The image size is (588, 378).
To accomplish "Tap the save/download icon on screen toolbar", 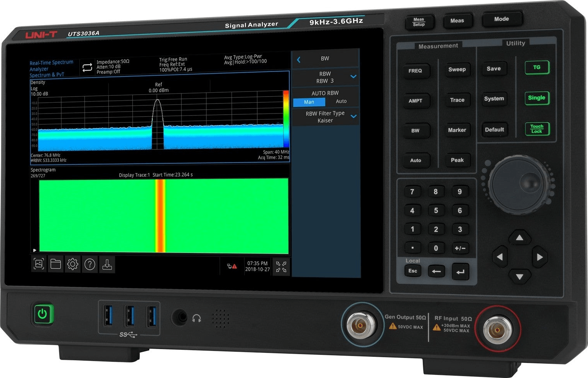I will (x=107, y=265).
